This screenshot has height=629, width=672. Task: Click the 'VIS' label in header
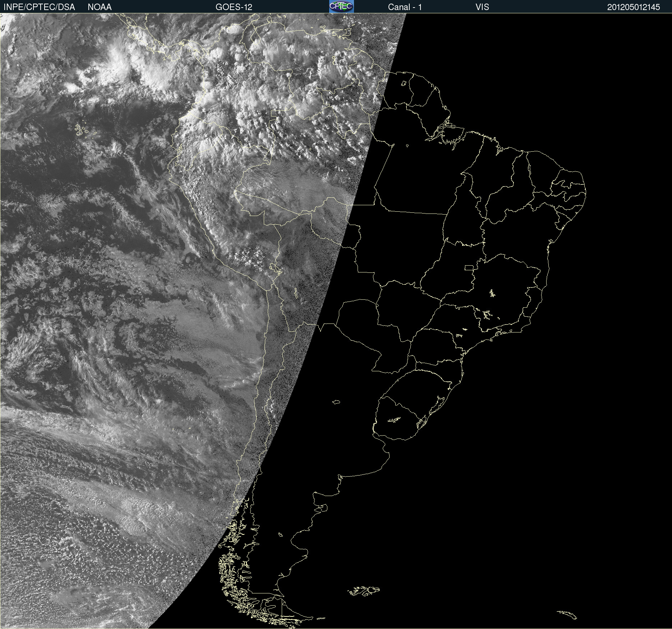click(482, 7)
